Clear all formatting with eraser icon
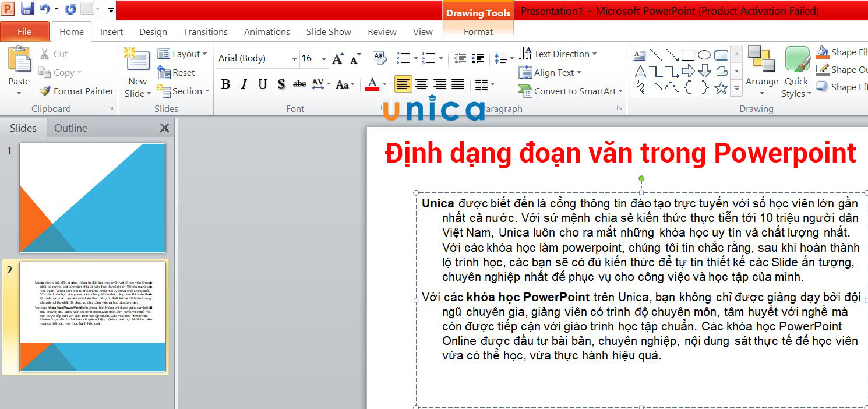The height and width of the screenshot is (409, 868). [379, 58]
